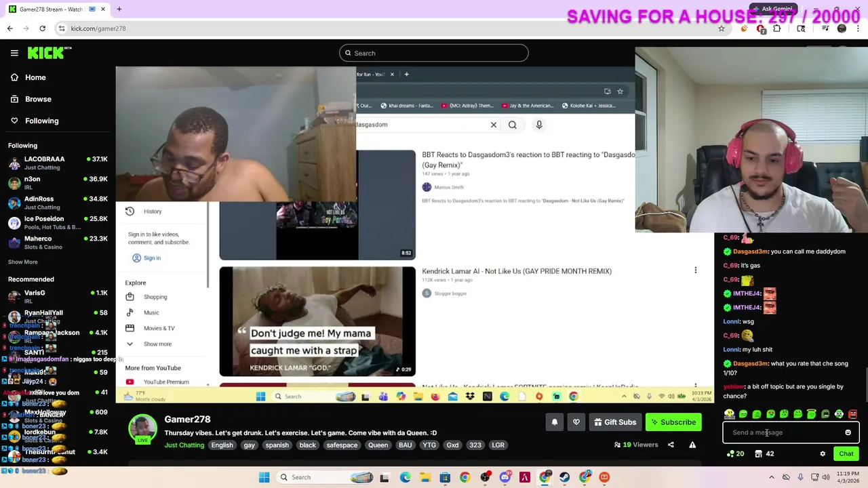Screen dimensions: 868x488
Task: Open Maherco channel in the Following list
Action: tap(58, 242)
